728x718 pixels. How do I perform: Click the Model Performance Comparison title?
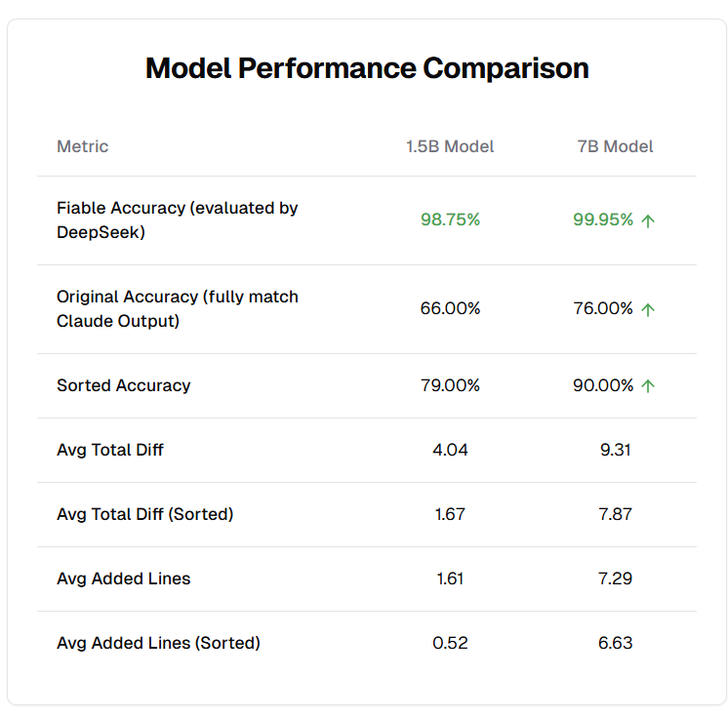point(367,68)
